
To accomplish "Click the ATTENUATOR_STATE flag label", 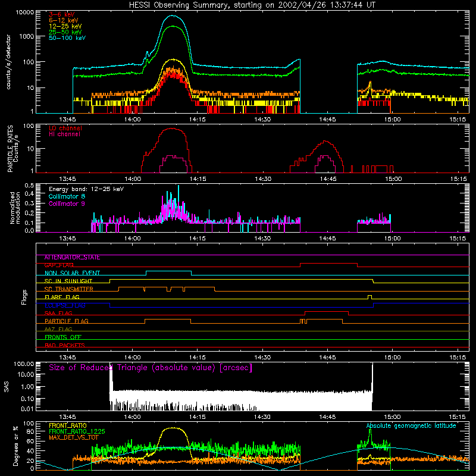I will (72, 258).
